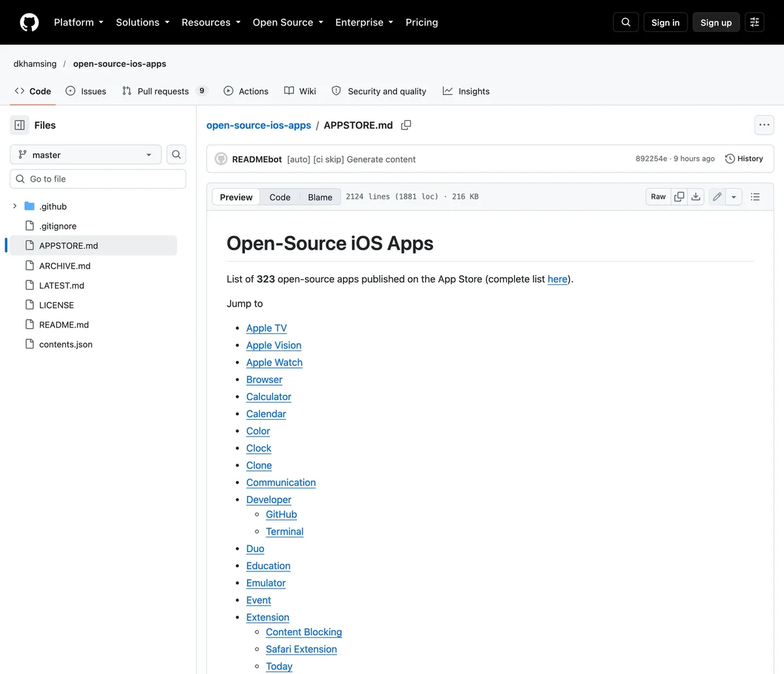Screen dimensions: 784x674
Task: Open more file actions ellipsis button
Action: 764,125
